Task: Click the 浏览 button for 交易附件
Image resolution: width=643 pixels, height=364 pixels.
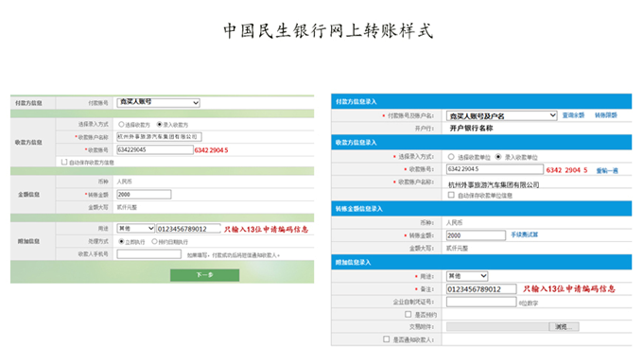Action: pyautogui.click(x=565, y=327)
